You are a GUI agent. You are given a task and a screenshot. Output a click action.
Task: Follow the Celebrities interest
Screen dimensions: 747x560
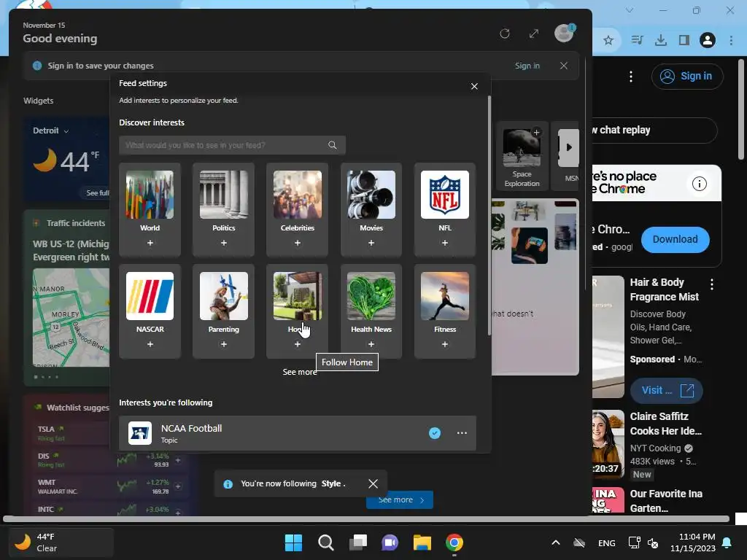[298, 243]
